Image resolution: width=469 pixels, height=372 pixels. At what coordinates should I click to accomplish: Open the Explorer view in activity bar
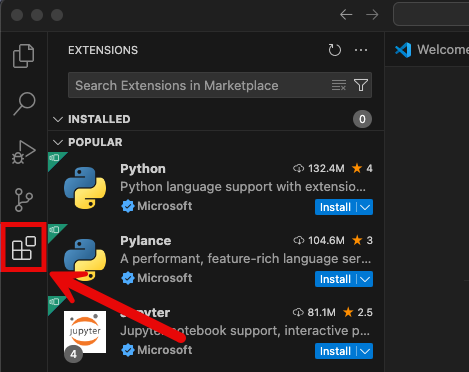[23, 56]
